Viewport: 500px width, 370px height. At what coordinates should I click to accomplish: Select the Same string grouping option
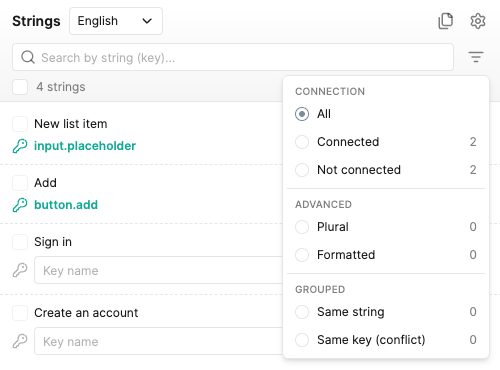(302, 312)
